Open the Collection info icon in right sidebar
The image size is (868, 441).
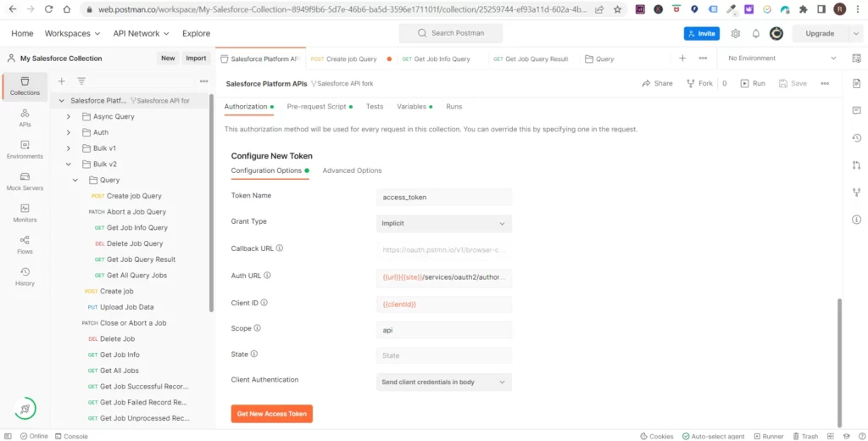tap(856, 220)
